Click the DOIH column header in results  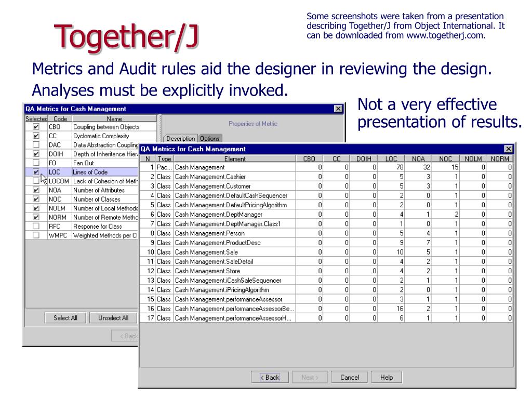(364, 159)
